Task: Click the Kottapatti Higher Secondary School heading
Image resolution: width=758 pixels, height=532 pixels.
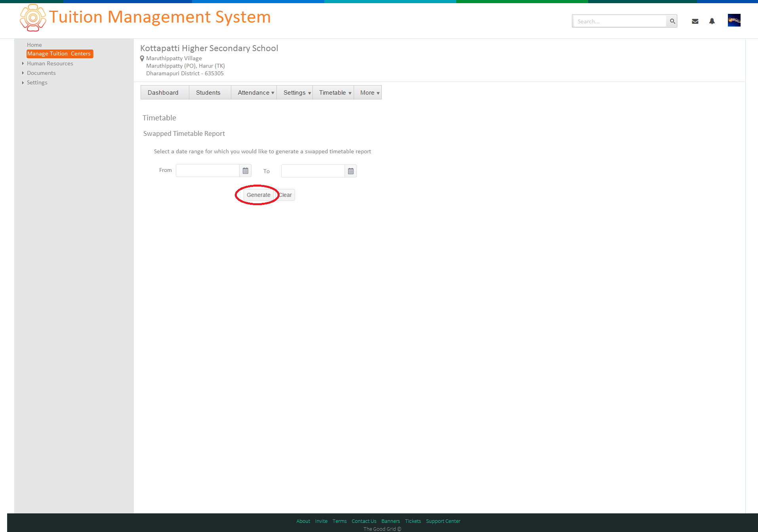Action: click(x=209, y=48)
